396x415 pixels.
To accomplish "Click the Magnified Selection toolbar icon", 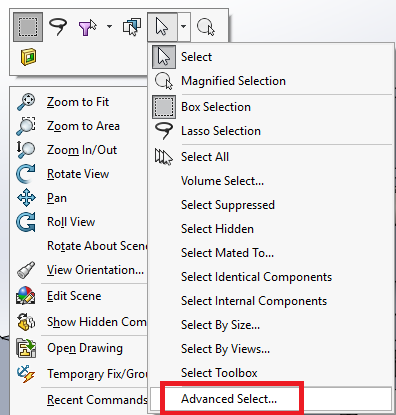I will (x=206, y=27).
